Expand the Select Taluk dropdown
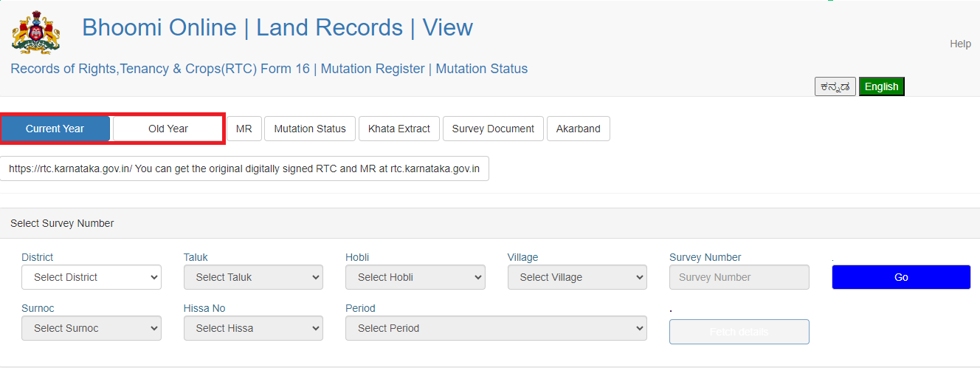 point(253,277)
